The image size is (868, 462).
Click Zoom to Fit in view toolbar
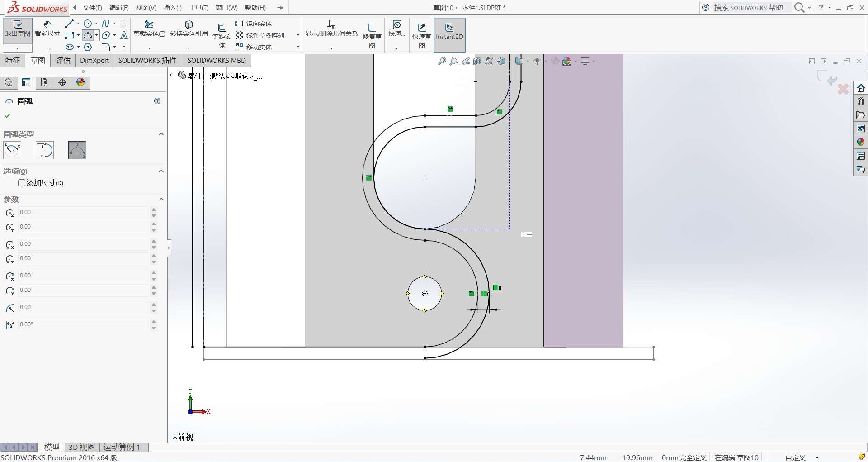(x=442, y=61)
